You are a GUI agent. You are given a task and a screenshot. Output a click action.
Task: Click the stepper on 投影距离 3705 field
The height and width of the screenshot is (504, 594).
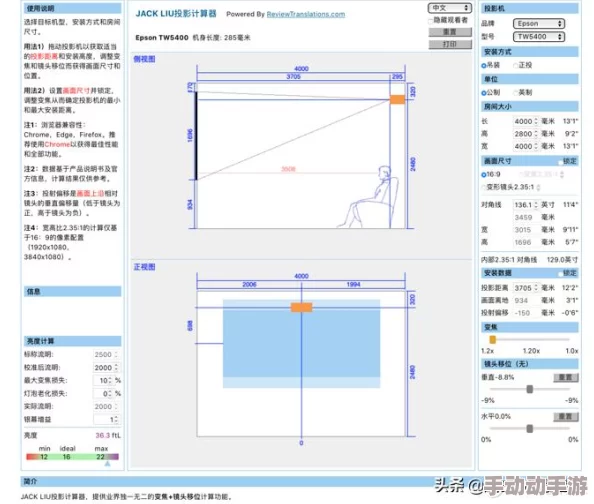[x=536, y=288]
